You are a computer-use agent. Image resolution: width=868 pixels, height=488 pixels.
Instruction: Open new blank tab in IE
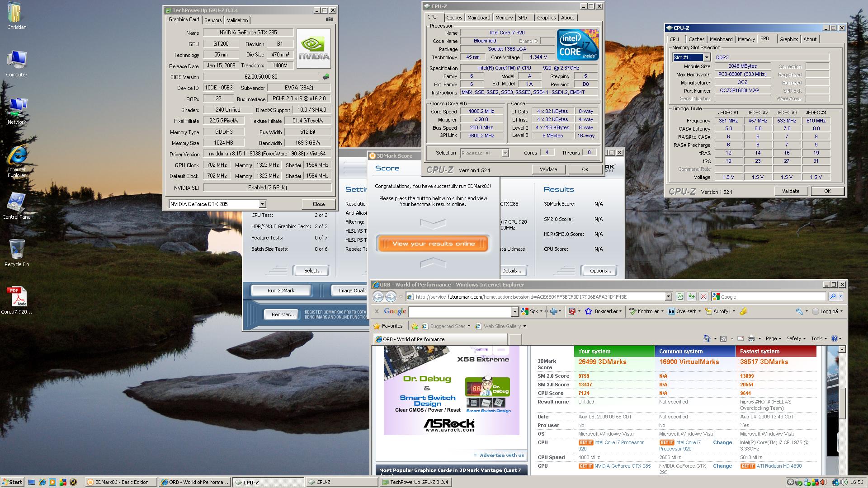515,339
